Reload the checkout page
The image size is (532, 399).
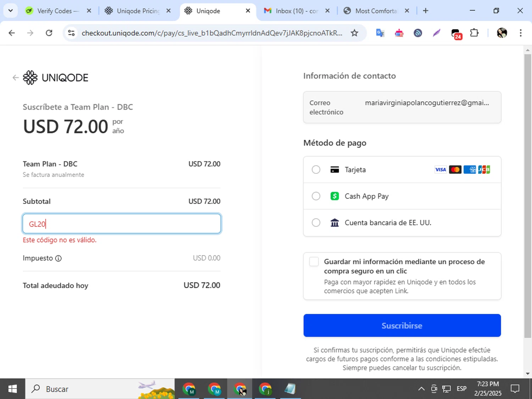(x=49, y=33)
